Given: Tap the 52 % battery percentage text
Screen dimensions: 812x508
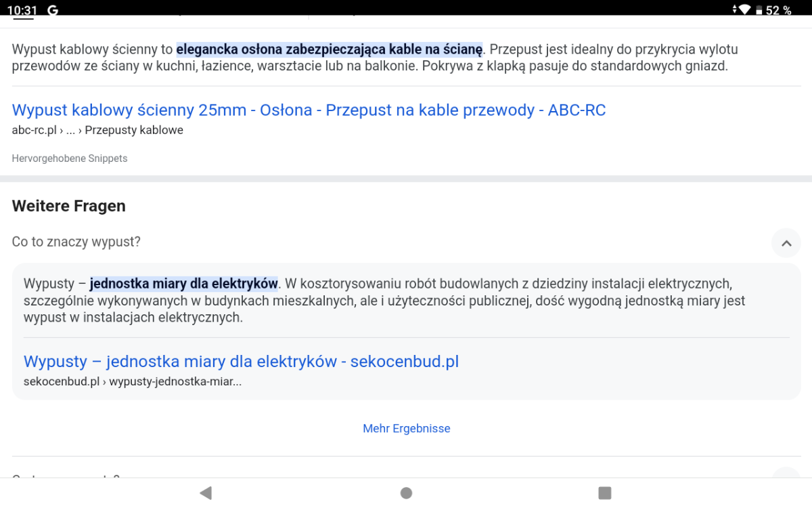Looking at the screenshot, I should click(779, 10).
